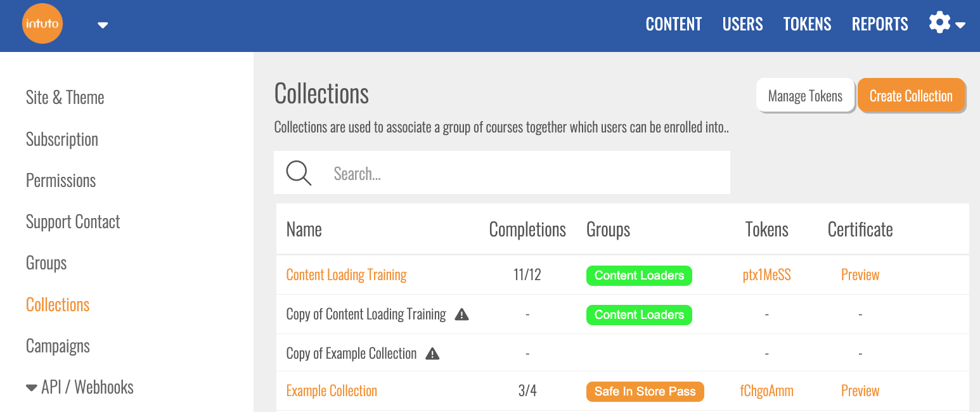Open the Example Collection link

332,391
